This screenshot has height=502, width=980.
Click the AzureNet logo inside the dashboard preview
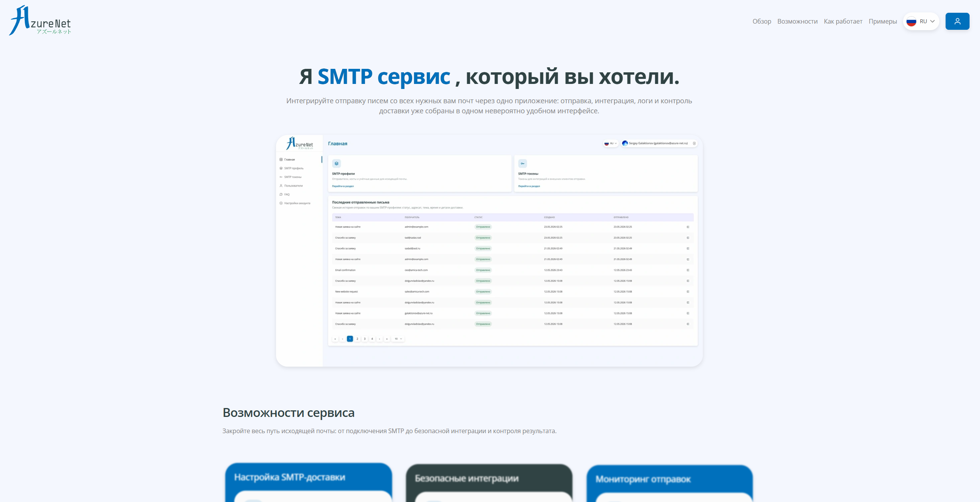click(x=300, y=143)
